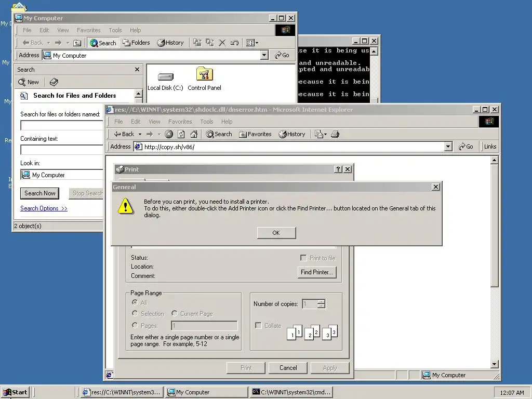Click Search in Internet Explorer toolbar

pyautogui.click(x=219, y=134)
